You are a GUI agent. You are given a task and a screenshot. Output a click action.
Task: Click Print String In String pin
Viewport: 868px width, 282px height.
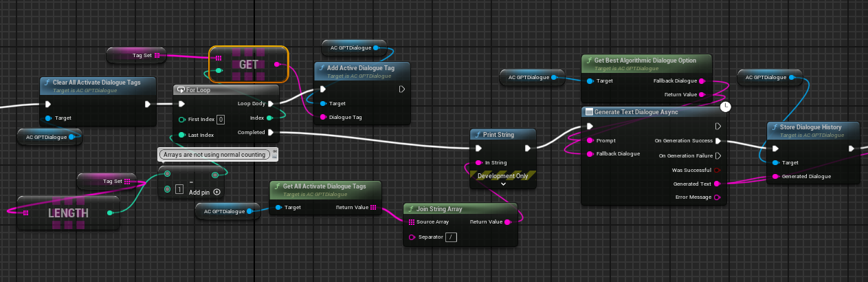478,162
